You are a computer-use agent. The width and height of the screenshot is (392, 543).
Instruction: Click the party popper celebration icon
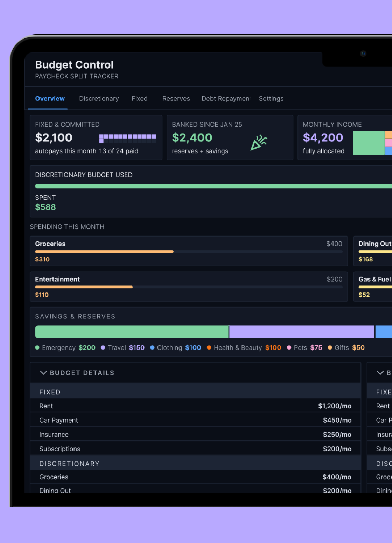tap(259, 143)
